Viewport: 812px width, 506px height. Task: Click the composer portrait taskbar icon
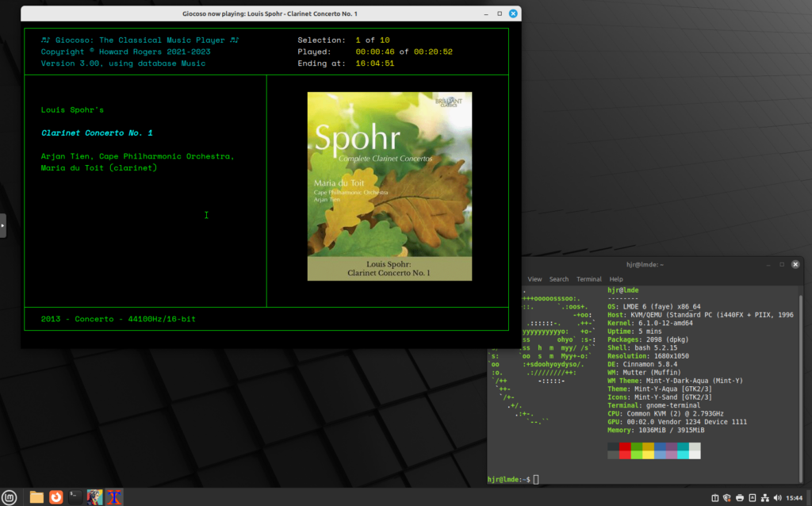(x=95, y=497)
